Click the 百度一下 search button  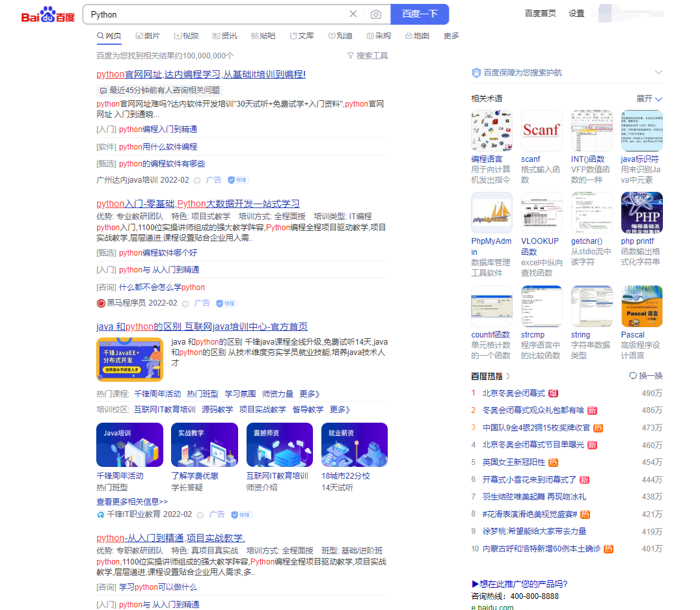pos(420,14)
